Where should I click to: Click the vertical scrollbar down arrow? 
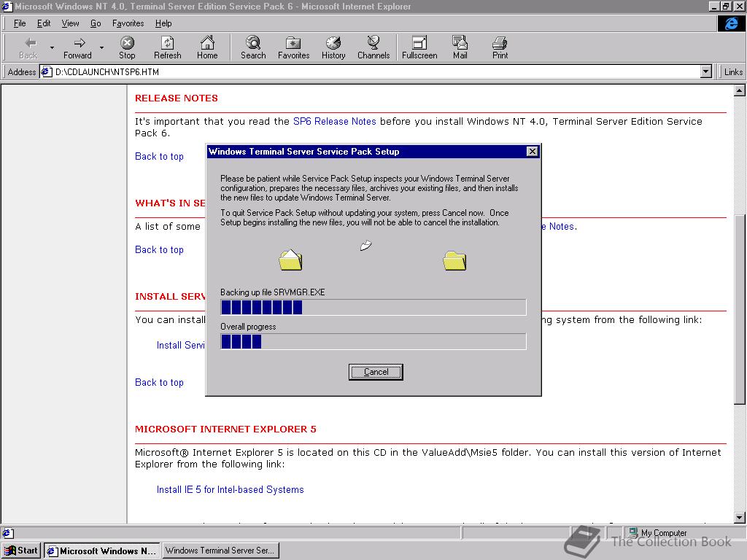[740, 518]
